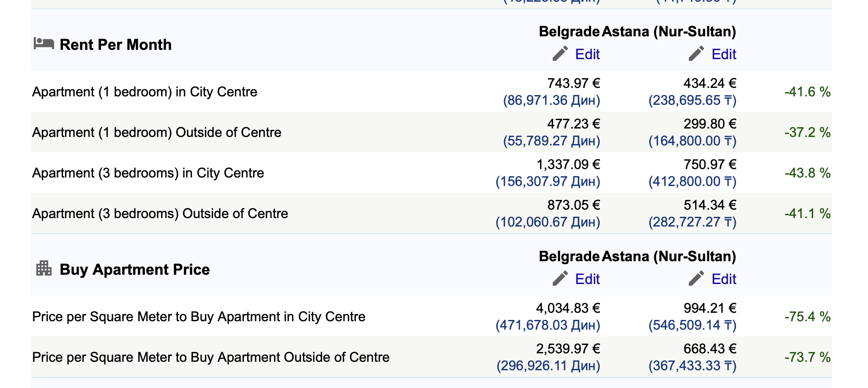Viewport: 868px width, 388px height.
Task: Click the -41.6 % difference value
Action: [808, 92]
